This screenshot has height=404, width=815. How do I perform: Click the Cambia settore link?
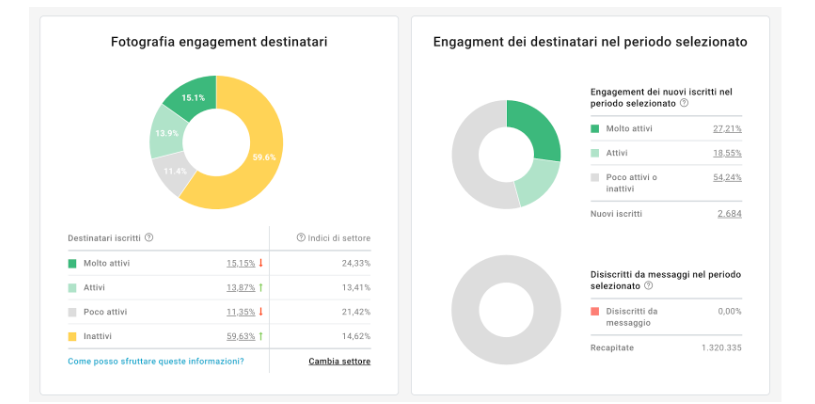click(x=339, y=361)
